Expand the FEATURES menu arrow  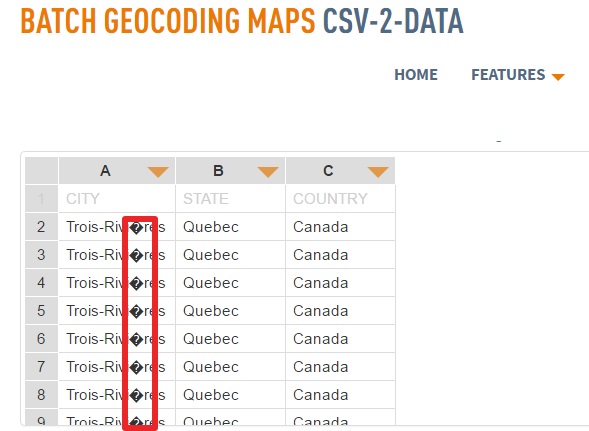[558, 77]
